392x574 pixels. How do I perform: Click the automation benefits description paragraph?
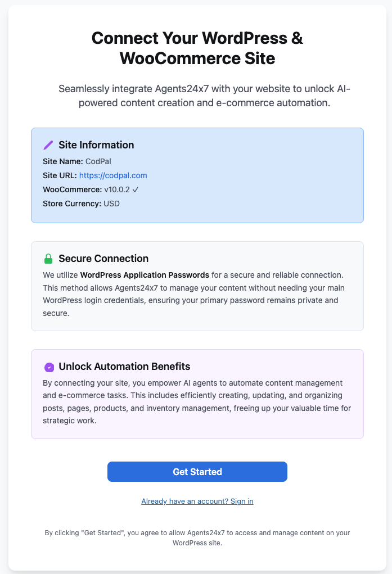(197, 401)
